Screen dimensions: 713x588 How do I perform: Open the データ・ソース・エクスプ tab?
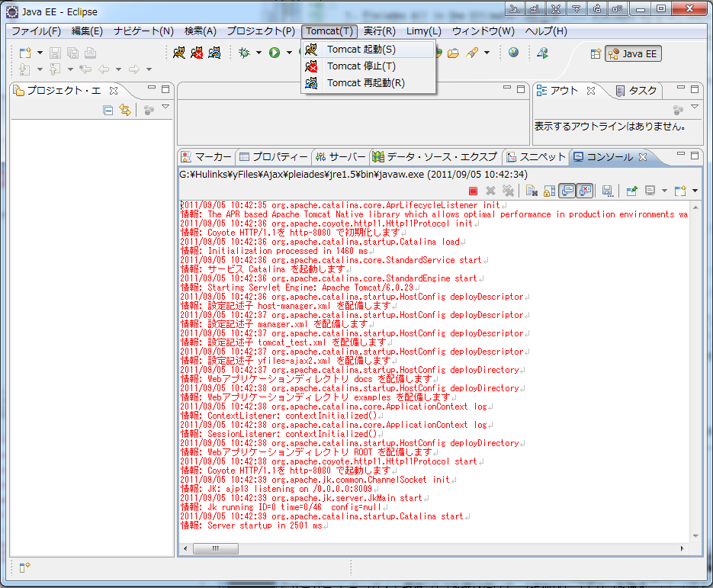tap(435, 157)
